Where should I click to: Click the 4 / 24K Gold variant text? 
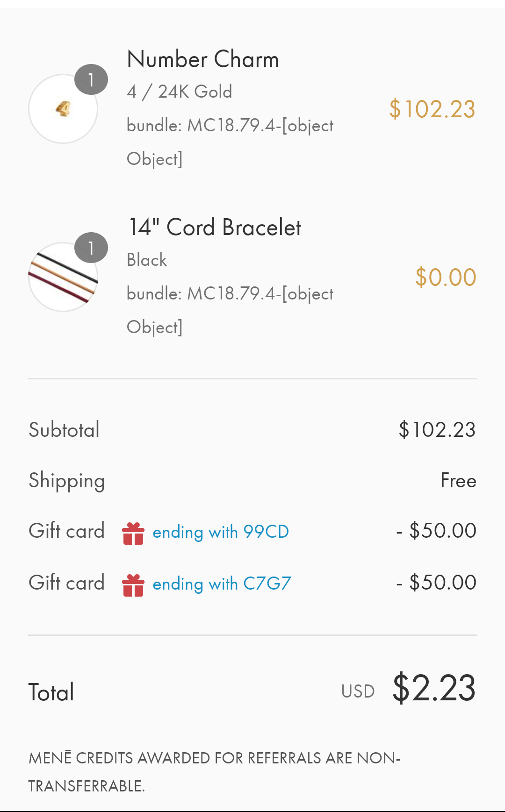pos(180,92)
